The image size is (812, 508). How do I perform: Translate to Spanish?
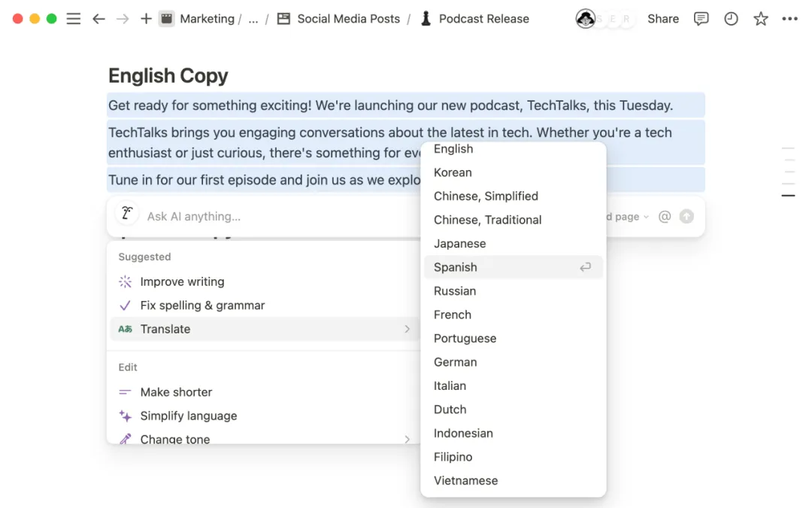[x=514, y=267]
